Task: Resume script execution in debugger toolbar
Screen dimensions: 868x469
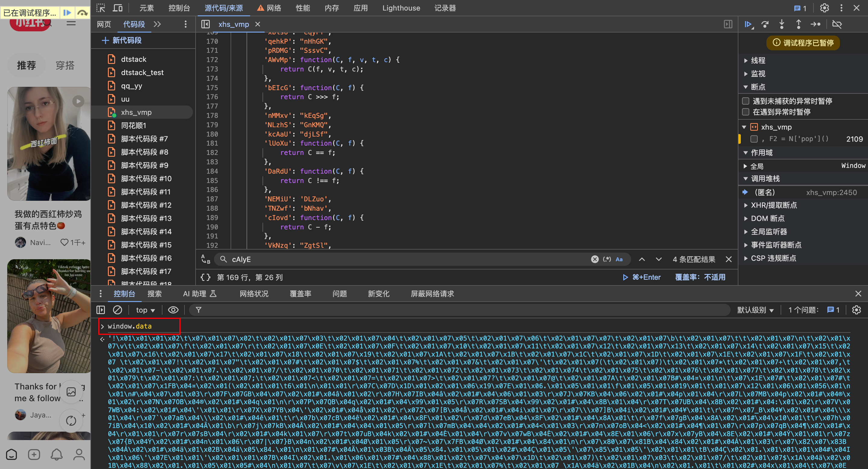Action: 748,24
